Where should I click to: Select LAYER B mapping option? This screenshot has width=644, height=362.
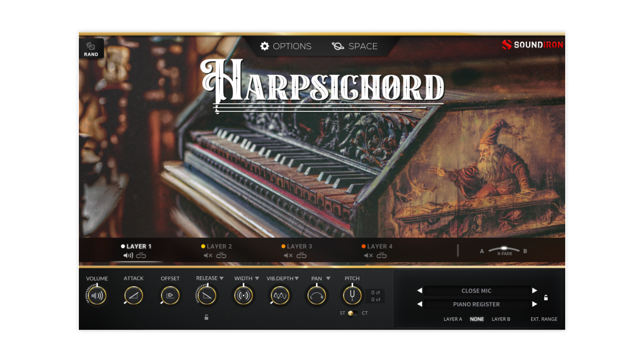[x=501, y=319]
